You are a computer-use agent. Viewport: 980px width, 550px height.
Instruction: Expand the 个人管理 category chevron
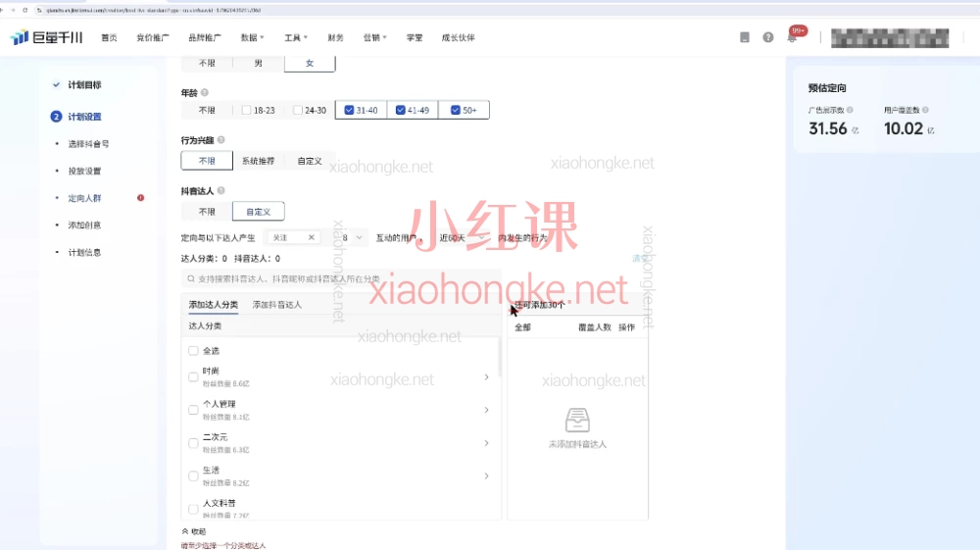click(x=486, y=410)
